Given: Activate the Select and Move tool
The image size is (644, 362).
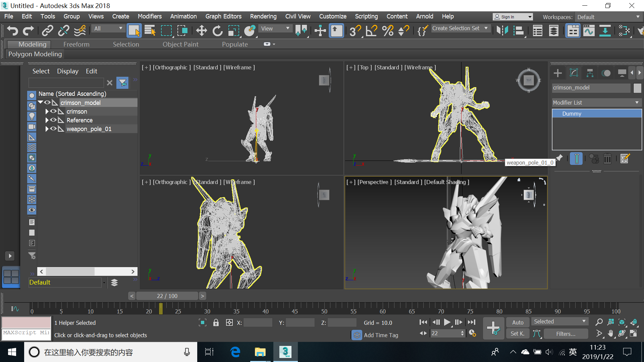Looking at the screenshot, I should [x=201, y=31].
